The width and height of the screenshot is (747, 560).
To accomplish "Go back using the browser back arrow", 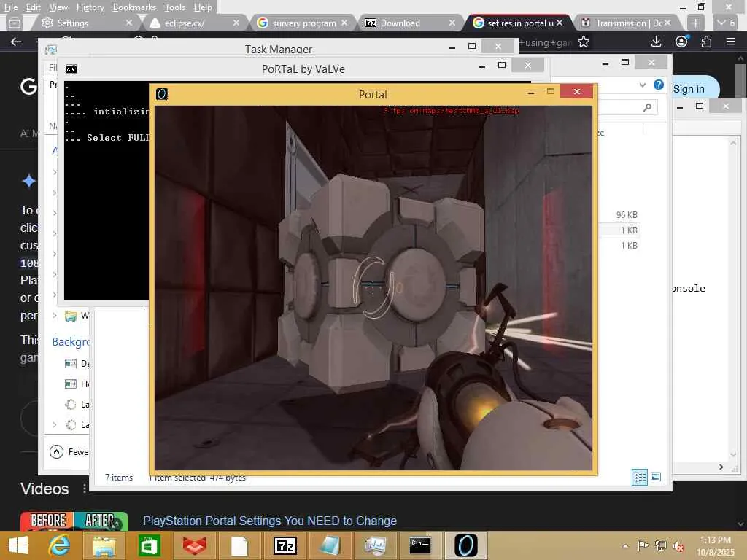I will click(16, 42).
